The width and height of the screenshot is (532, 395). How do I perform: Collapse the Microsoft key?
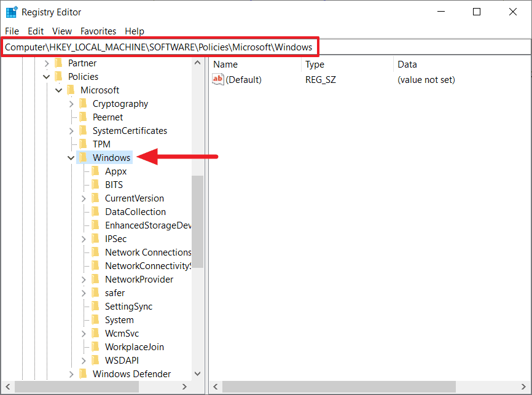tap(59, 90)
